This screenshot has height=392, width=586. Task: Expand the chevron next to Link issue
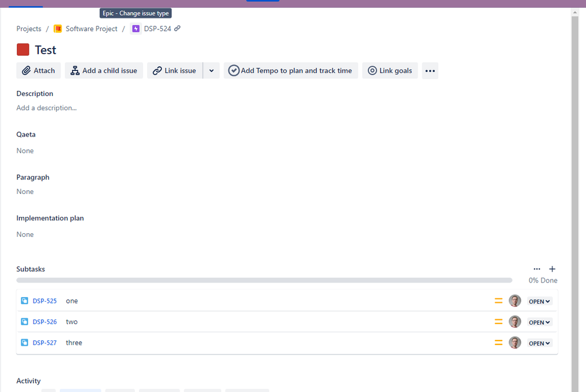pos(211,70)
